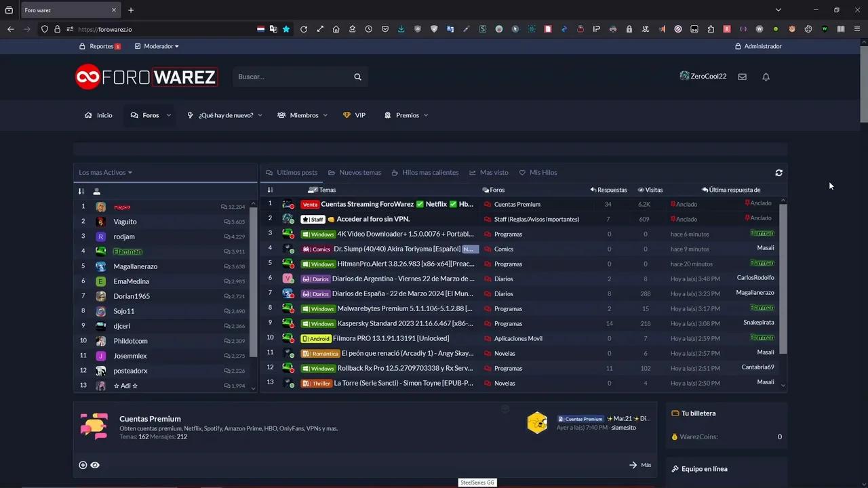This screenshot has height=488, width=868.
Task: Click the plus icon under Cuentas Premium
Action: coord(83,465)
